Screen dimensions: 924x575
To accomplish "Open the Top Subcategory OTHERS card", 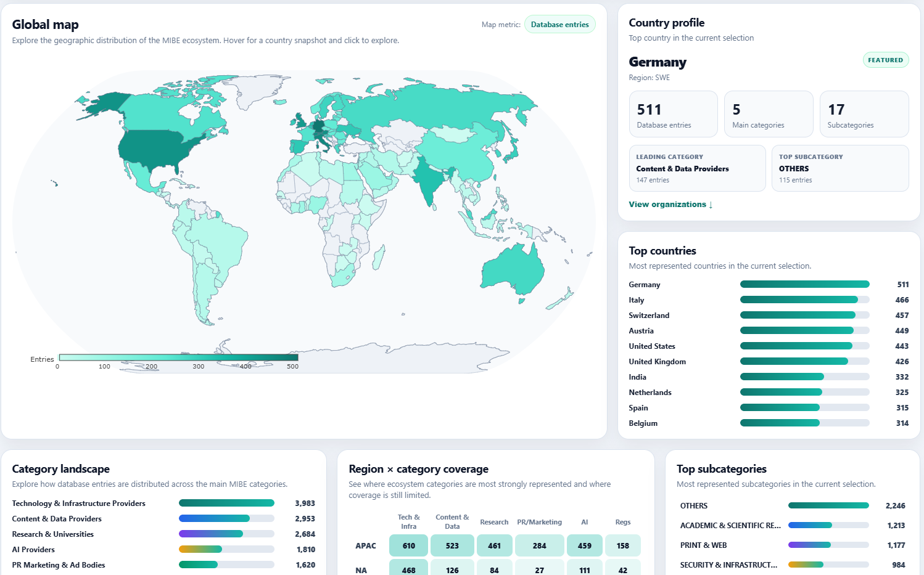I will 840,168.
